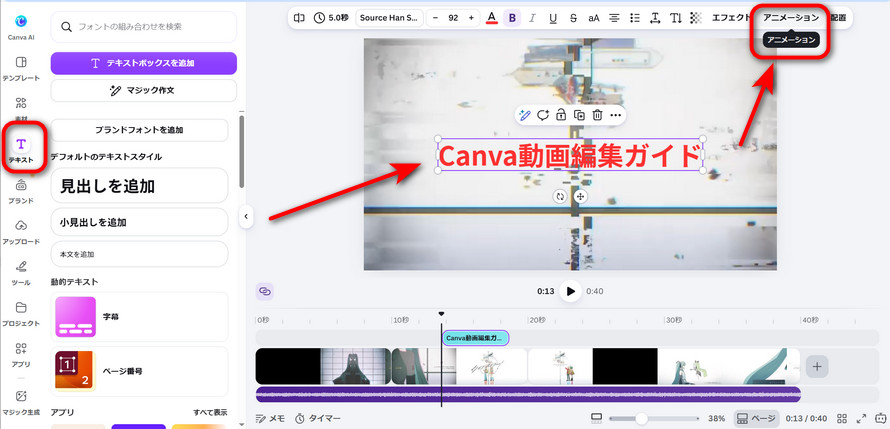Toggle strikethrough formatting
The width and height of the screenshot is (890, 429).
573,18
